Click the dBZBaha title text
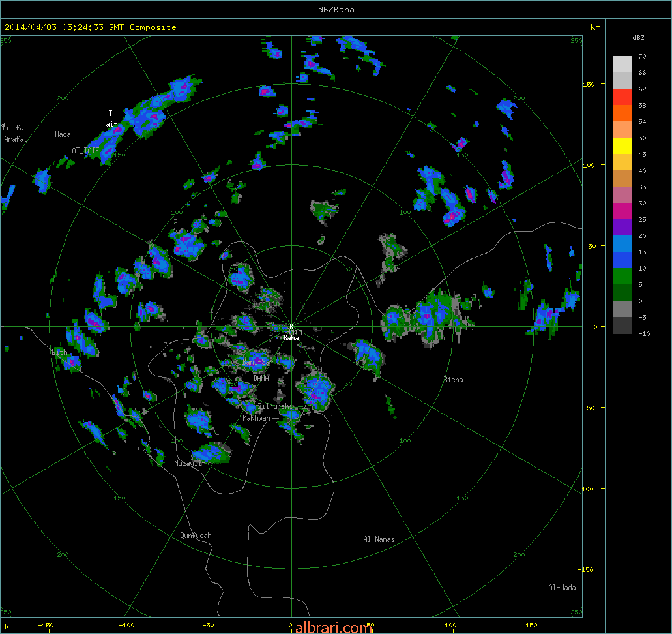Image resolution: width=672 pixels, height=634 pixels. 336,9
